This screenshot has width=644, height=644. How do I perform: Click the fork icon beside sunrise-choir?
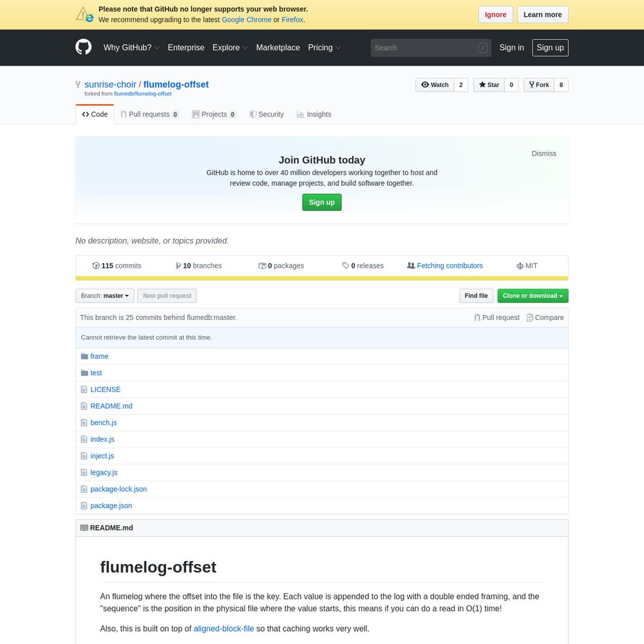pyautogui.click(x=78, y=84)
